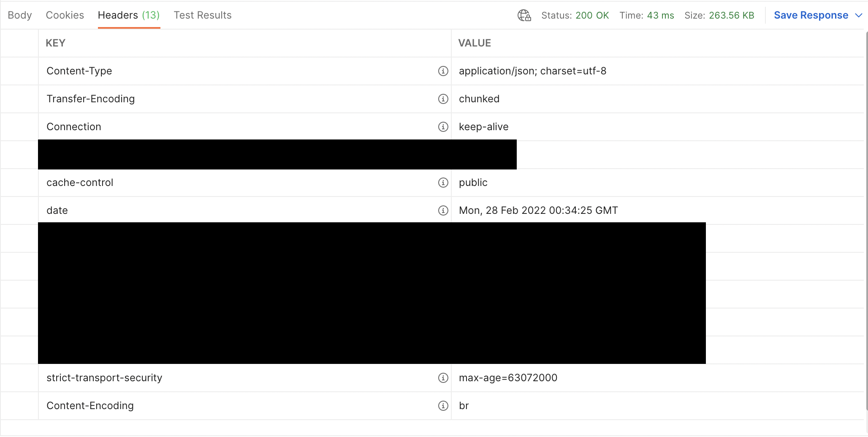The height and width of the screenshot is (437, 868).
Task: Click the info icon beside cache-control
Action: coord(442,183)
